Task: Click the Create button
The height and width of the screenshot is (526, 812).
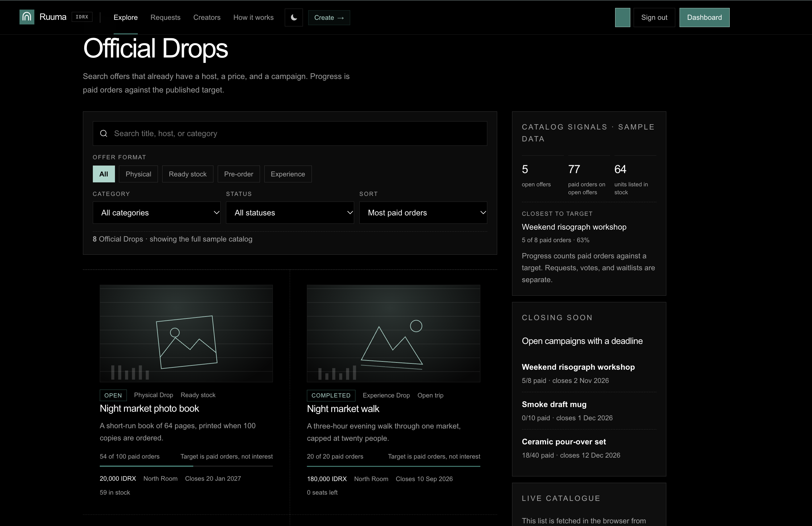Action: 329,18
